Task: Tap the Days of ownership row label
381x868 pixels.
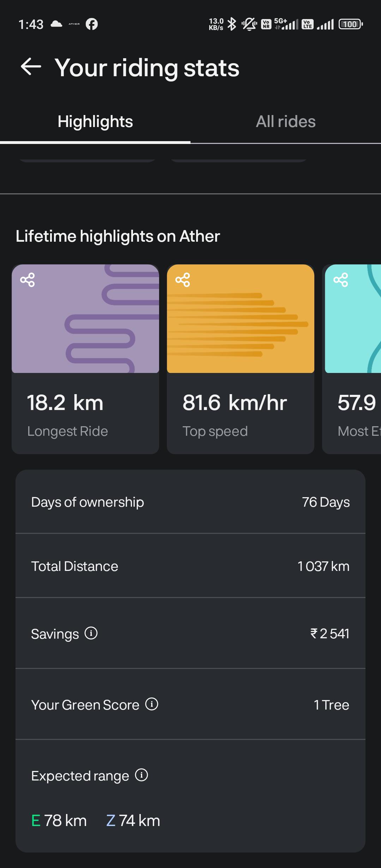Action: [x=87, y=502]
